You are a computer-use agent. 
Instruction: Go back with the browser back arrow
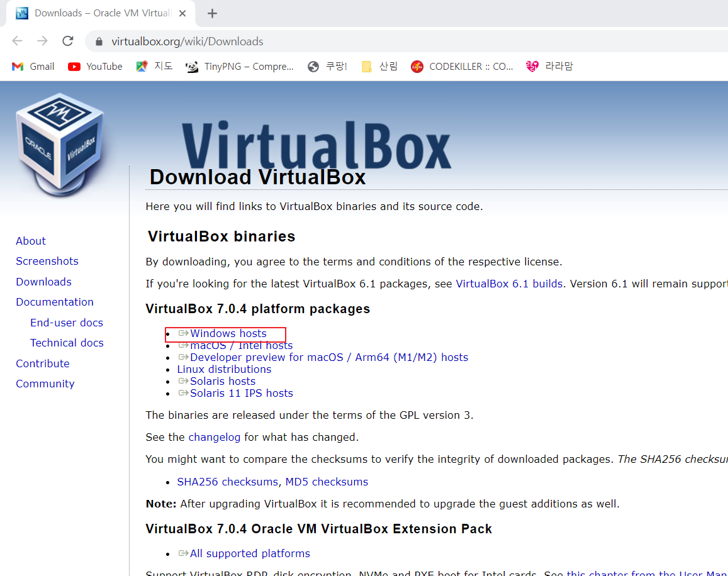coord(17,41)
